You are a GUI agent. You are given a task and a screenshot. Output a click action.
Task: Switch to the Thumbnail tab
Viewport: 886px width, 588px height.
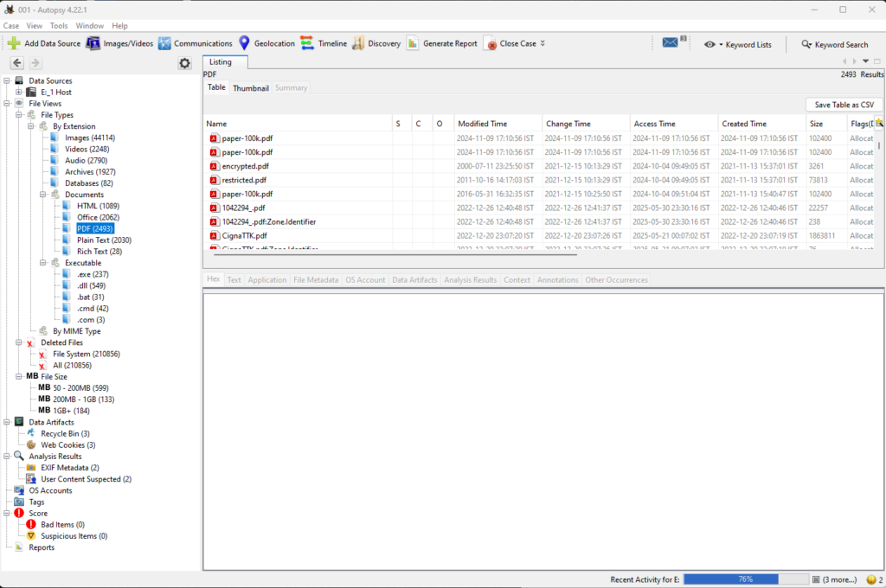tap(251, 88)
